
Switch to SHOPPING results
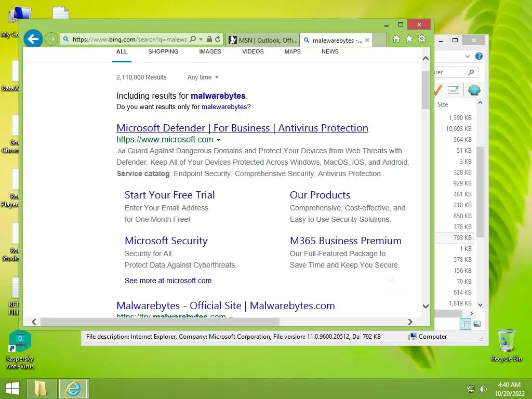click(163, 51)
